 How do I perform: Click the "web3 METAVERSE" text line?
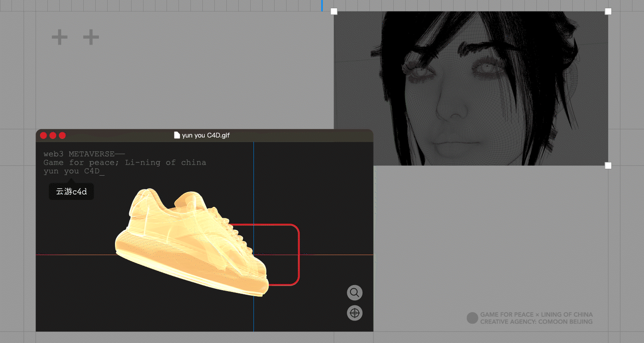84,154
